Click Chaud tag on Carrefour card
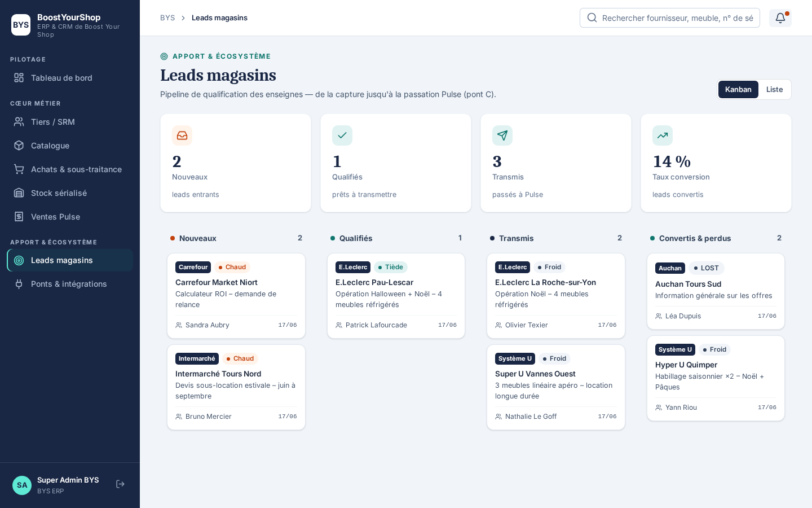 (232, 267)
